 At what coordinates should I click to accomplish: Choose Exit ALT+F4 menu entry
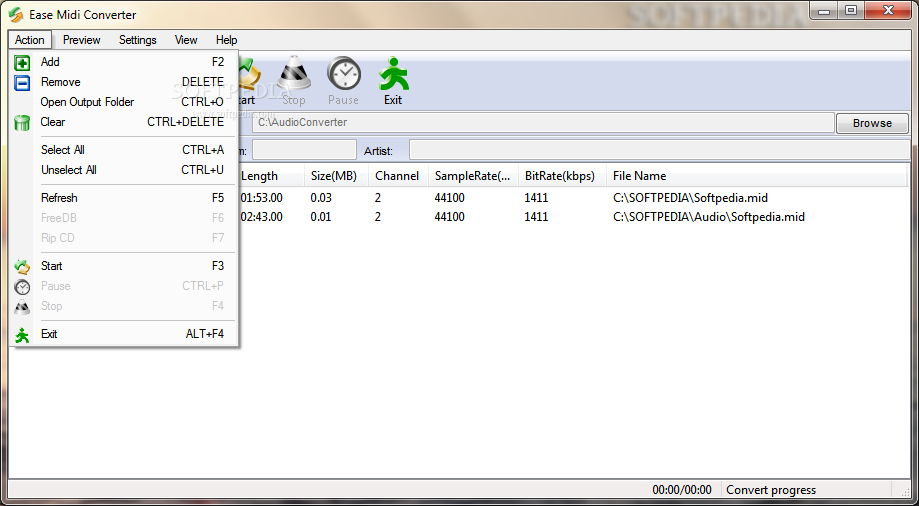pyautogui.click(x=124, y=334)
